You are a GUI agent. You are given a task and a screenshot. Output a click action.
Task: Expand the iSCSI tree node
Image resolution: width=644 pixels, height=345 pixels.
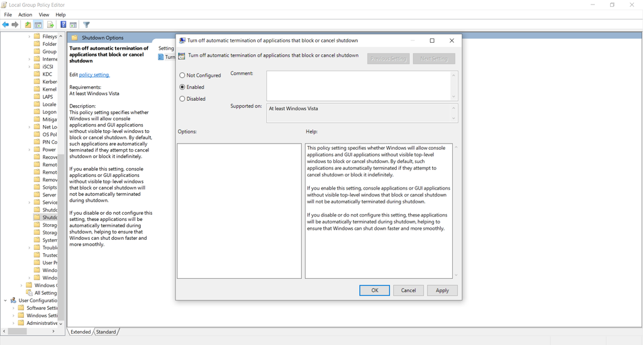pos(29,67)
